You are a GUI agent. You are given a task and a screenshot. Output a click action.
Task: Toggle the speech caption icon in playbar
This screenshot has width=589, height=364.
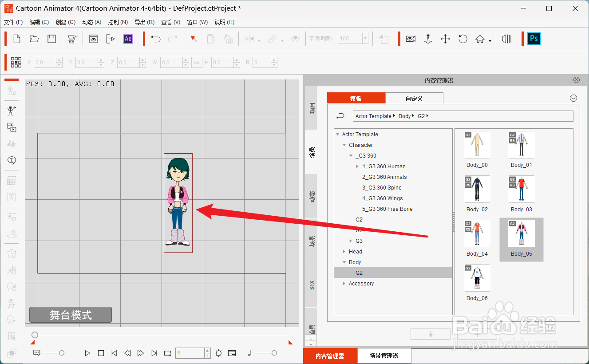37,353
